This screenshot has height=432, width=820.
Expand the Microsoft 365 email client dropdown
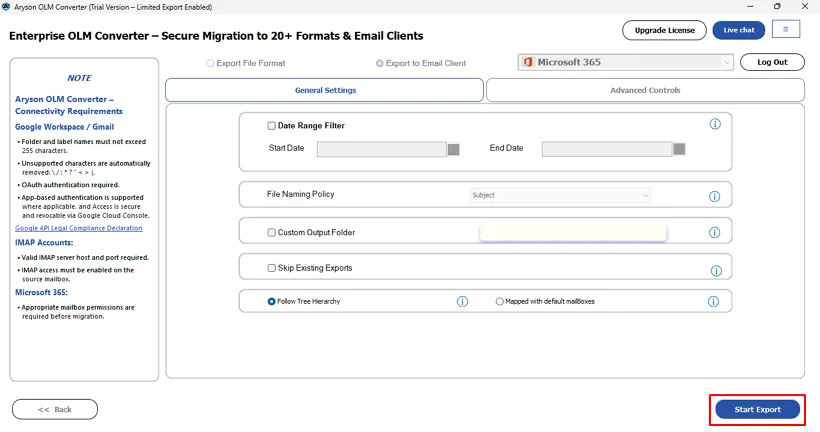(626, 62)
